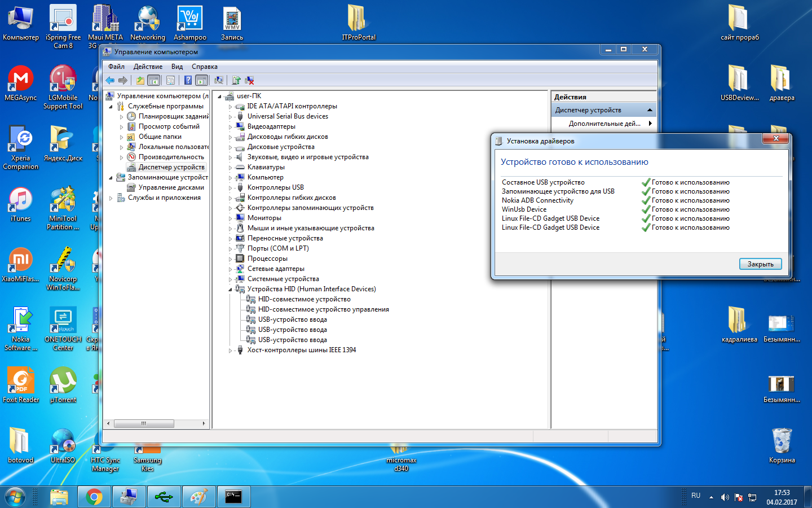
Task: Click the volume speaker icon in tray
Action: pos(725,497)
